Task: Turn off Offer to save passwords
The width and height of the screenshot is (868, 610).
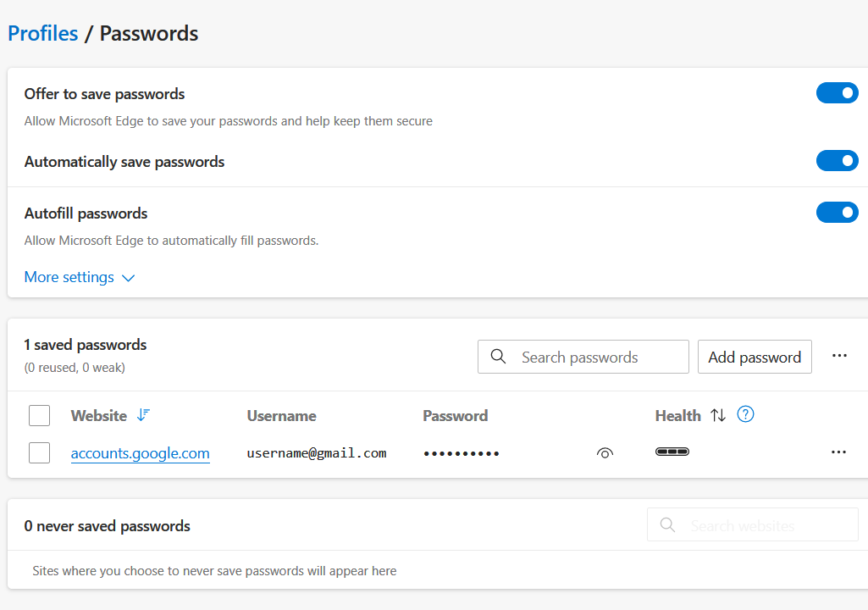Action: [x=837, y=93]
